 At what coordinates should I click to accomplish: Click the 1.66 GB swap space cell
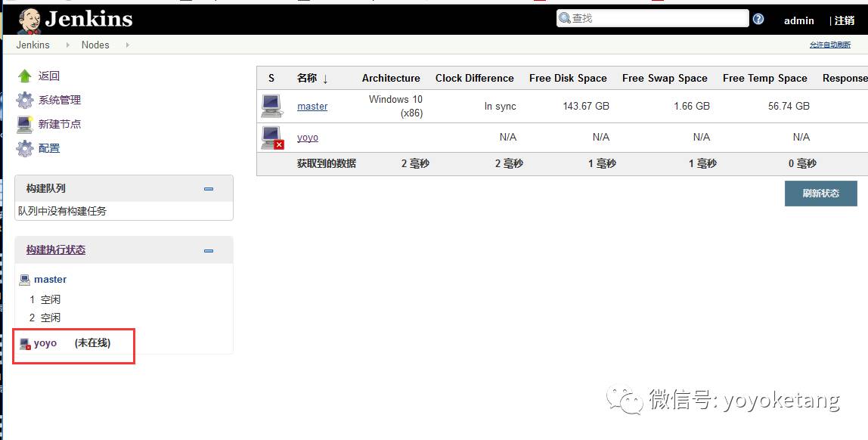(692, 106)
